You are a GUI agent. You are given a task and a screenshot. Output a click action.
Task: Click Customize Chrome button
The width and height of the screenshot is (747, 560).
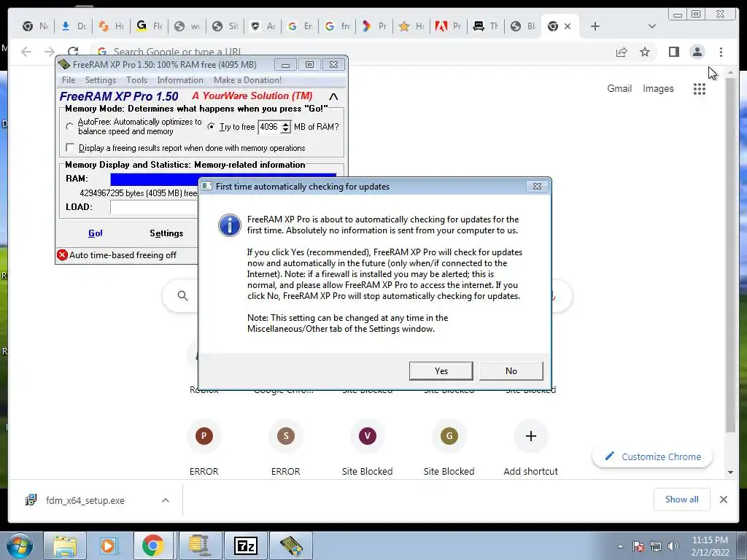(x=652, y=456)
